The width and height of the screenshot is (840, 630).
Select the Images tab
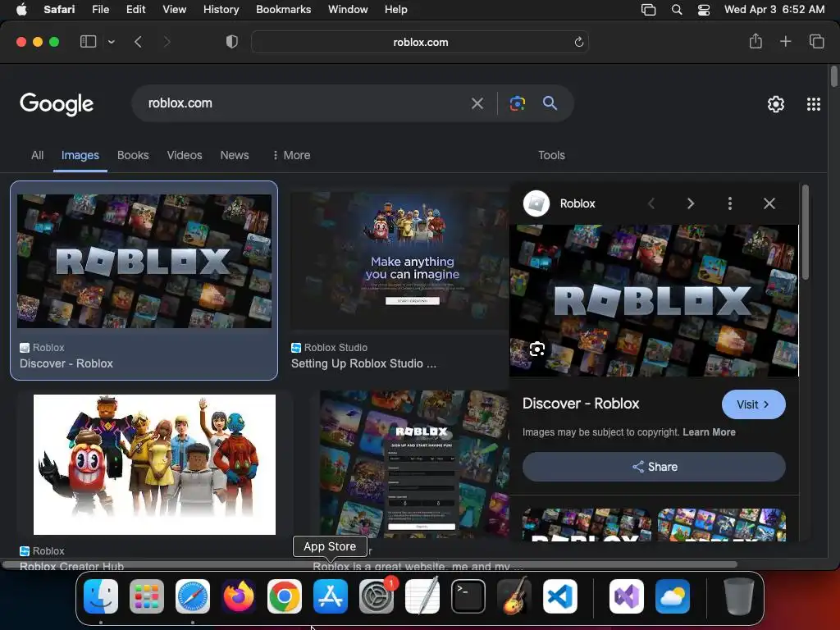pyautogui.click(x=80, y=155)
